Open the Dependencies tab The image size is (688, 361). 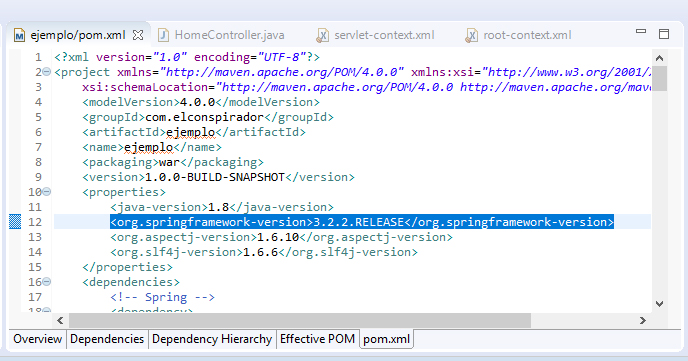[107, 339]
